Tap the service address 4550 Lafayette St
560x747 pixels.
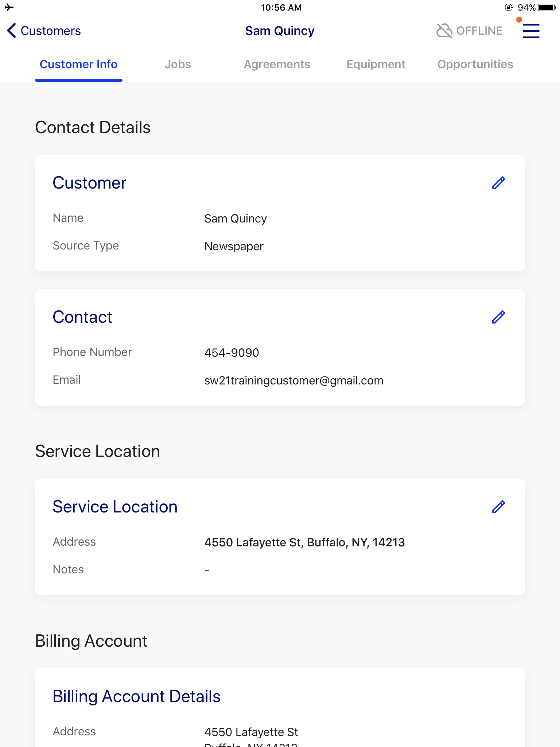pyautogui.click(x=304, y=542)
